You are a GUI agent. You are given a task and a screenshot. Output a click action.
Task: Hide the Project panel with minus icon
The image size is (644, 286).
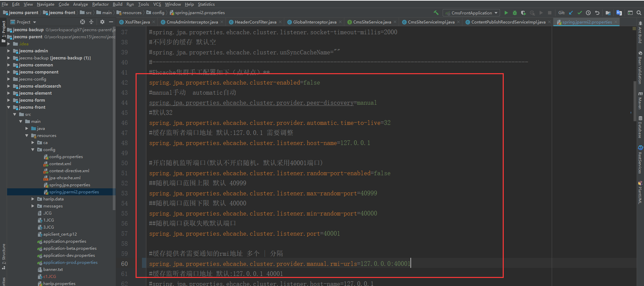click(111, 22)
